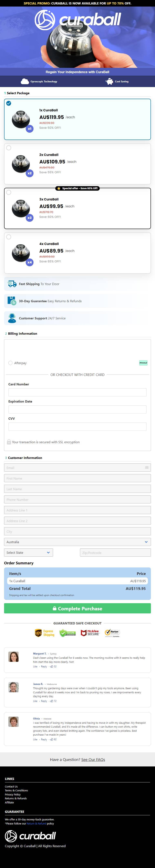Click the Afterpay logo badge
This screenshot has width=155, height=868.
143,363
